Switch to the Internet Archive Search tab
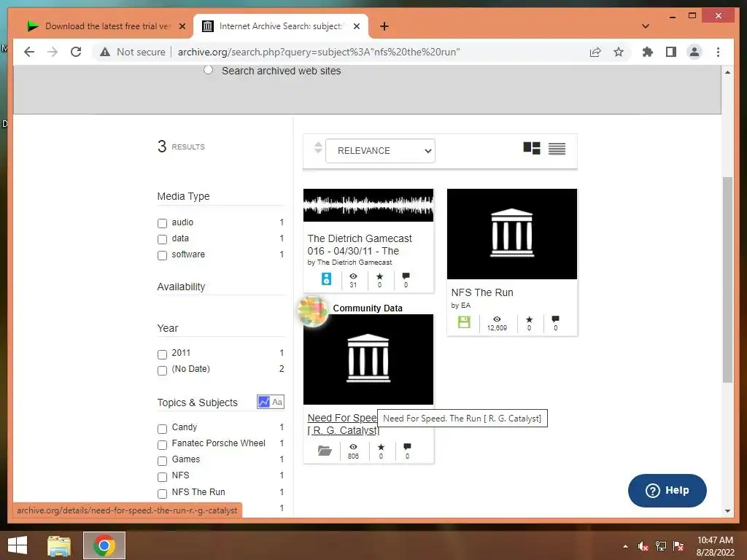 [x=281, y=26]
